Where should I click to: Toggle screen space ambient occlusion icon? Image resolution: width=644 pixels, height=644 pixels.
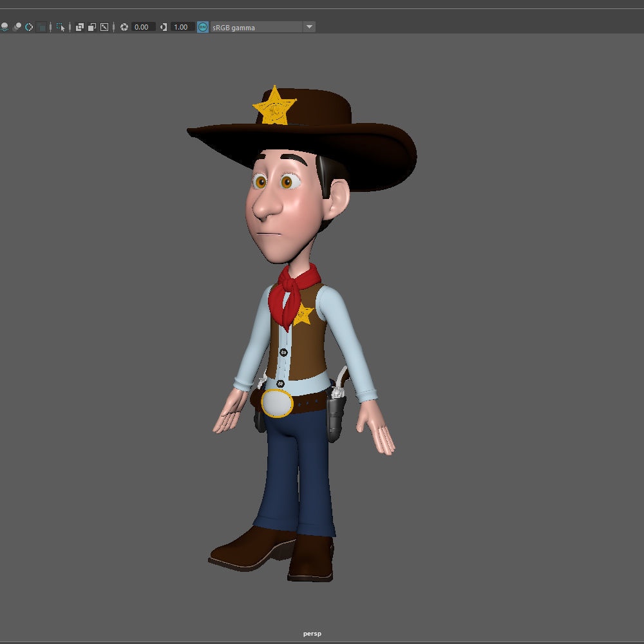click(17, 27)
